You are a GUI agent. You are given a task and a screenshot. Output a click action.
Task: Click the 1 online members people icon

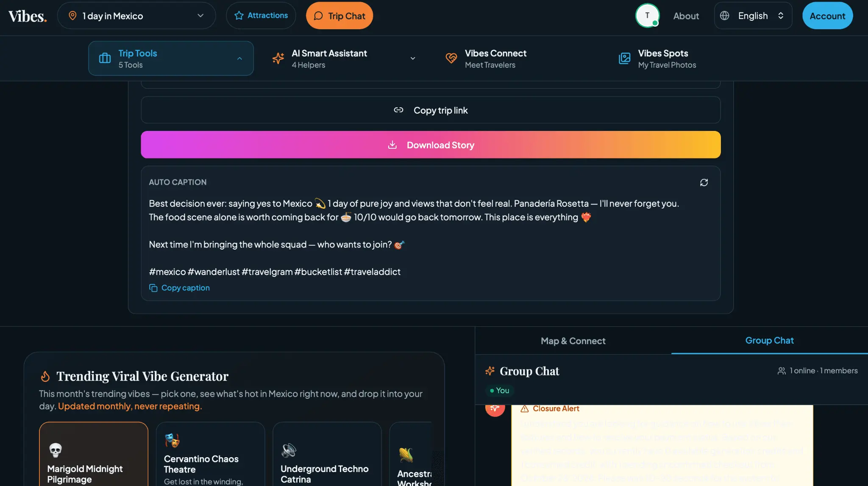782,371
